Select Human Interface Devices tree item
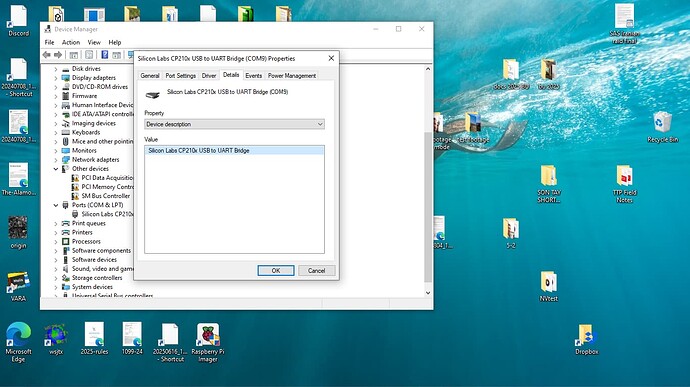The width and height of the screenshot is (690, 387). 103,105
